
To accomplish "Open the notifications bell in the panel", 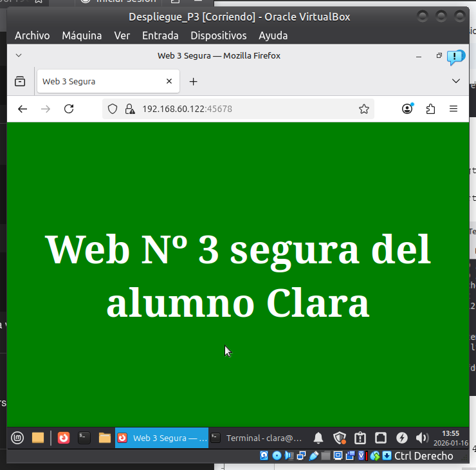I will [318, 438].
